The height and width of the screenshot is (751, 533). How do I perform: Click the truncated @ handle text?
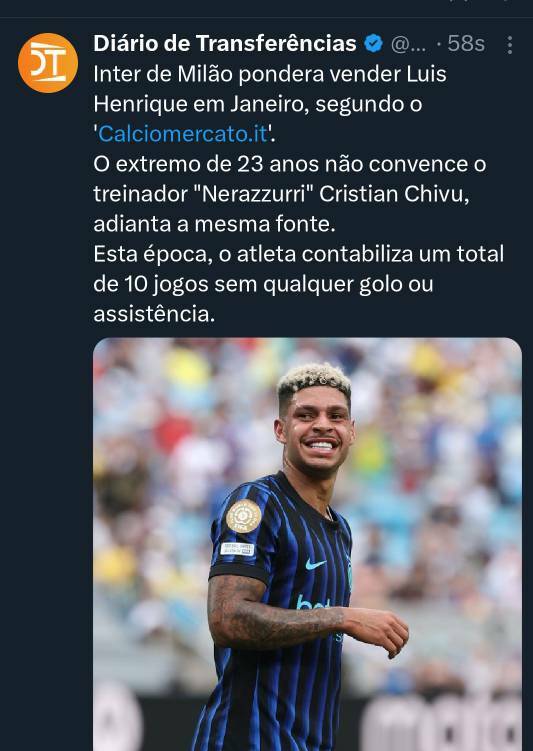pos(408,45)
